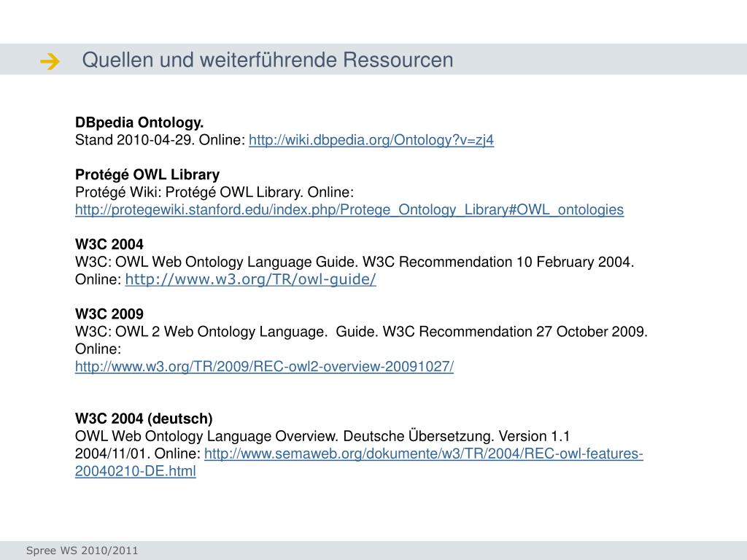Open the protegewiki.stanford.edu Ontology Library link
The height and width of the screenshot is (560, 747).
point(349,209)
